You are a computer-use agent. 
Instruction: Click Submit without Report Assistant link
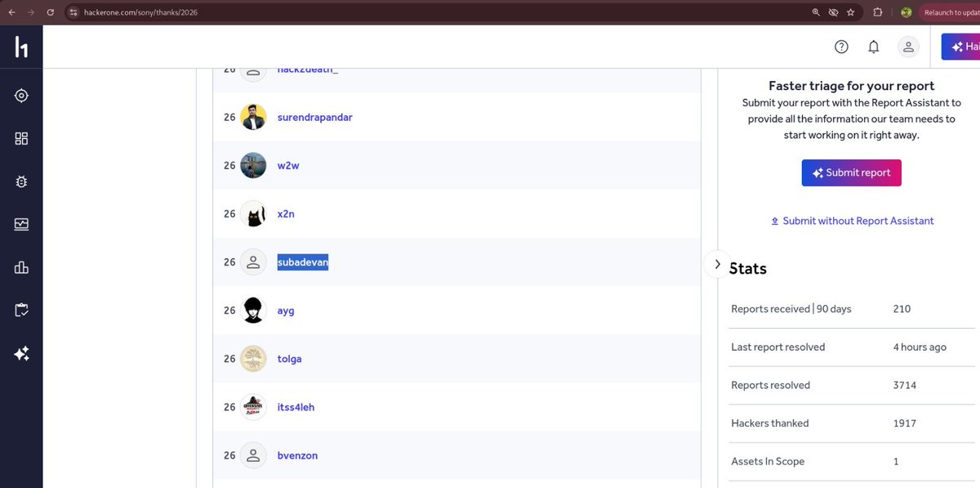coord(852,221)
